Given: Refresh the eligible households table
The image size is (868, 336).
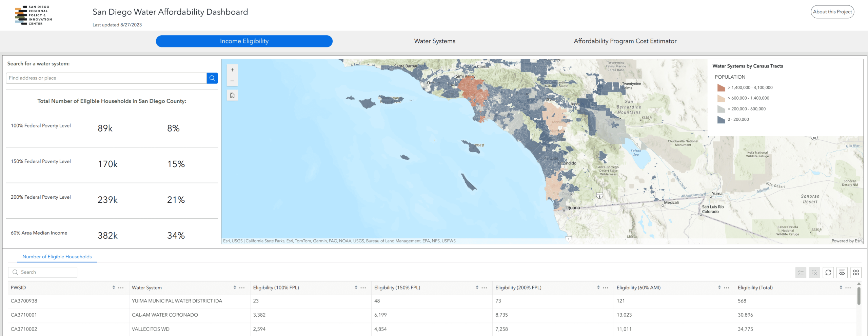Looking at the screenshot, I should point(828,273).
